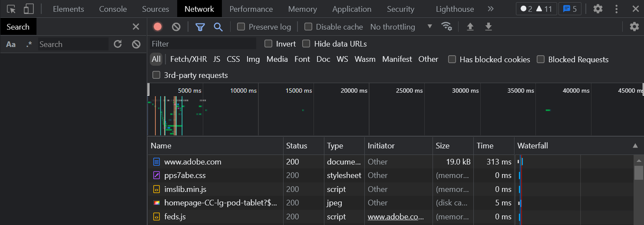The image size is (644, 225).
Task: Enable the 3rd-party requests checkbox
Action: point(156,75)
